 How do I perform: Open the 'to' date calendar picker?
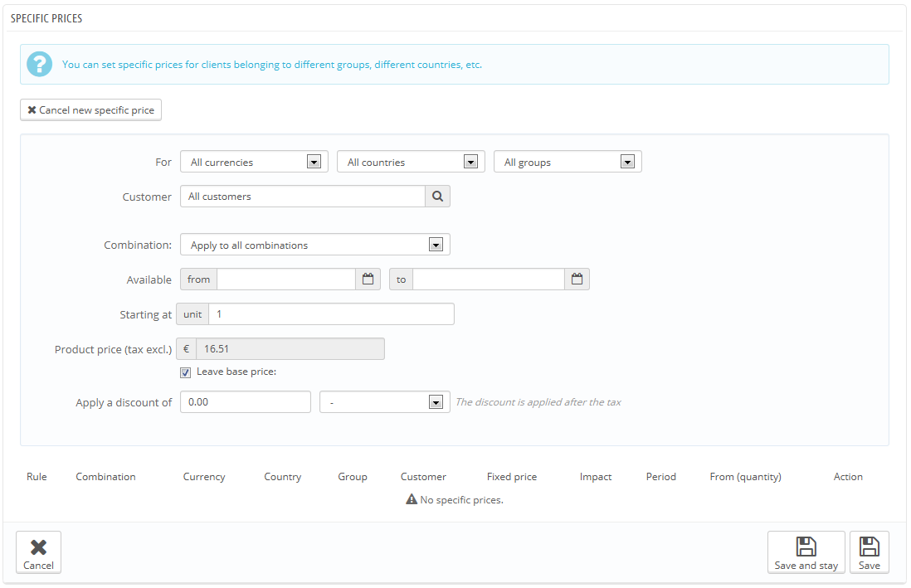[577, 279]
